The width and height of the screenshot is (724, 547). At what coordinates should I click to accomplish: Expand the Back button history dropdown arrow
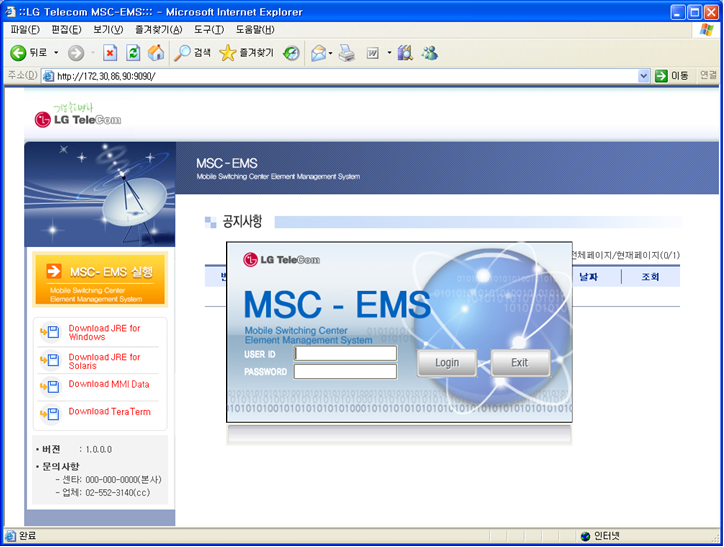pos(56,53)
